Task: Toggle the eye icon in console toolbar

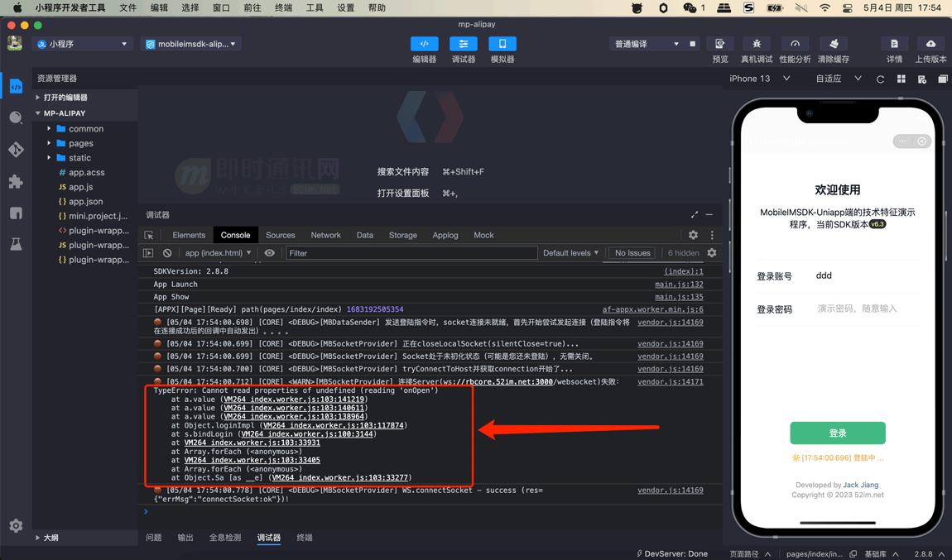Action: (269, 253)
